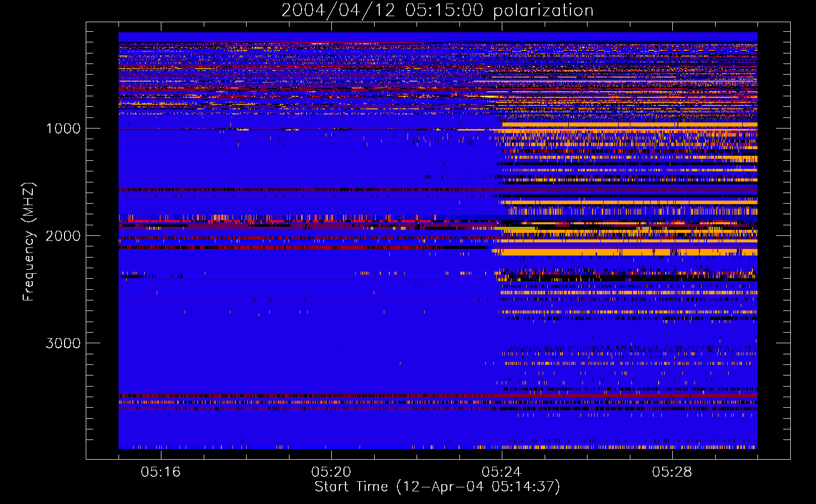Click the 05:16 time tick label
Viewport: 816px width, 504px height.
[160, 472]
